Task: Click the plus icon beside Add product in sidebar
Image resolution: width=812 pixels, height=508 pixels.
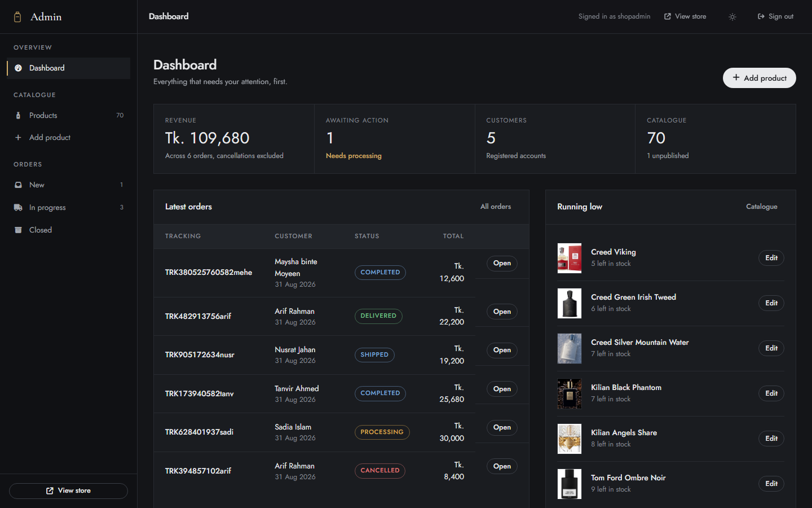Action: [x=18, y=137]
